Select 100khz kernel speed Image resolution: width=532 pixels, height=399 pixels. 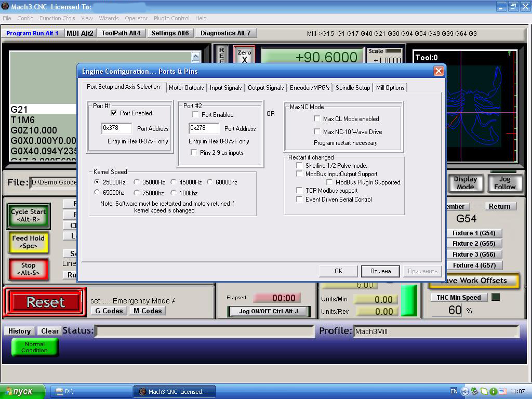[174, 193]
